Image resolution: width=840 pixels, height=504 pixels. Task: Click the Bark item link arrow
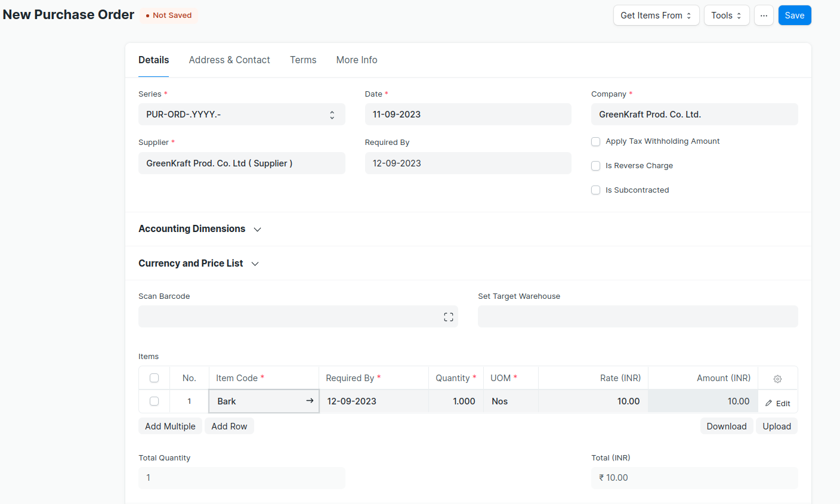coord(310,401)
